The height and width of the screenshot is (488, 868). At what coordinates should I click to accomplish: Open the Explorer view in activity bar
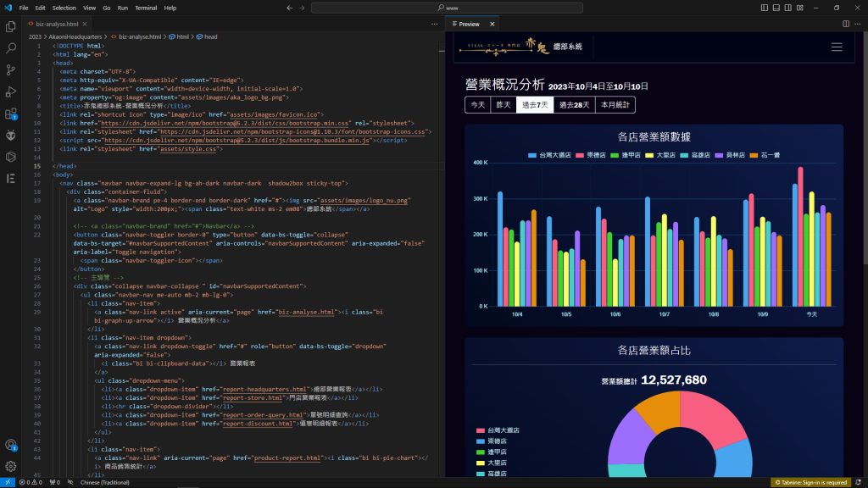(10, 26)
